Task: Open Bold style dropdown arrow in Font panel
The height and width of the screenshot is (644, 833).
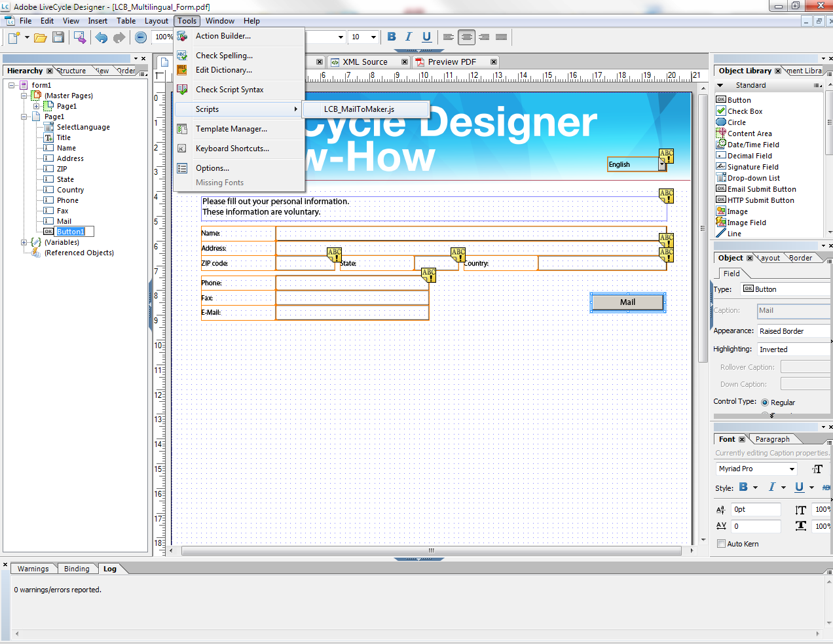Action: coord(755,488)
